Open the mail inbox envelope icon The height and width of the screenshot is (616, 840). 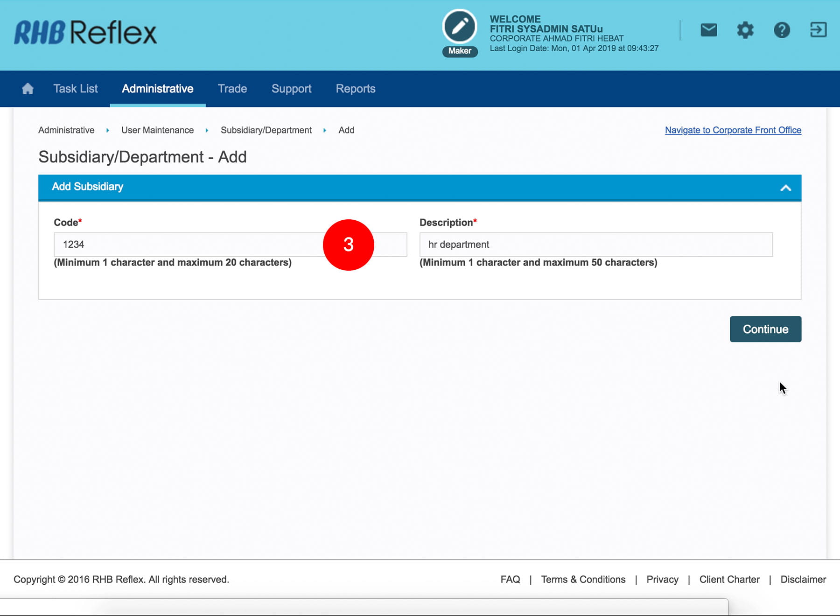pyautogui.click(x=708, y=30)
